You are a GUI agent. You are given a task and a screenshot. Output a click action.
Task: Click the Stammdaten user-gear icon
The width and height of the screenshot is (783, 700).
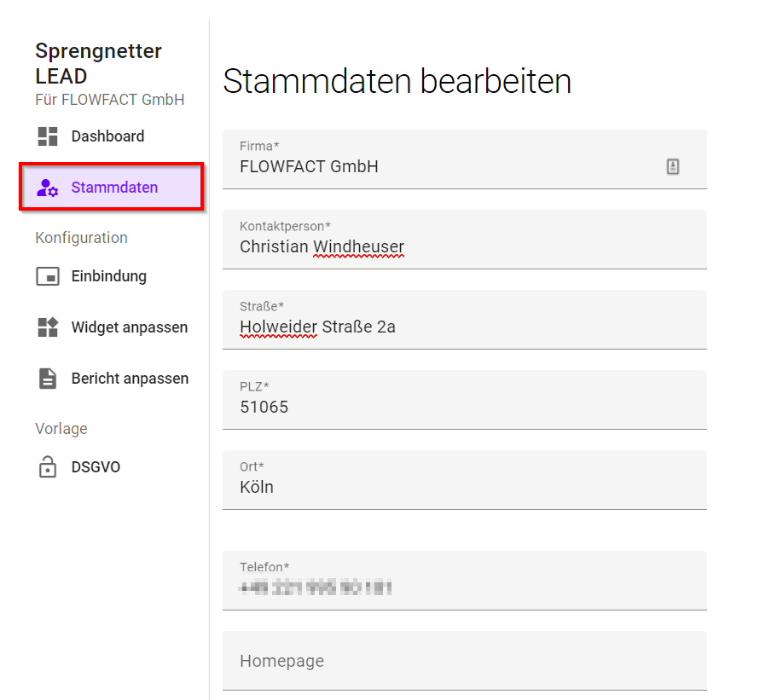pyautogui.click(x=48, y=188)
